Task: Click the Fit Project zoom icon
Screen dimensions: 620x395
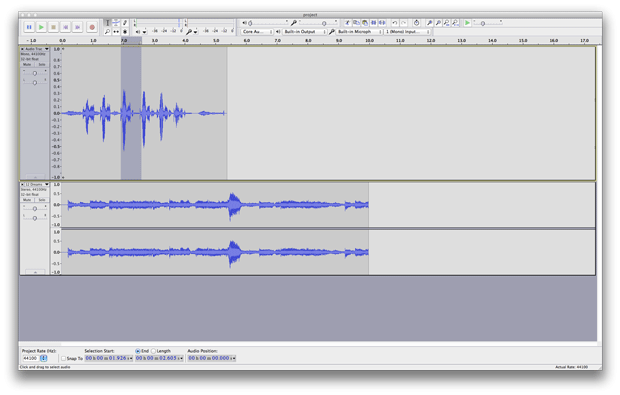Action: pos(456,23)
